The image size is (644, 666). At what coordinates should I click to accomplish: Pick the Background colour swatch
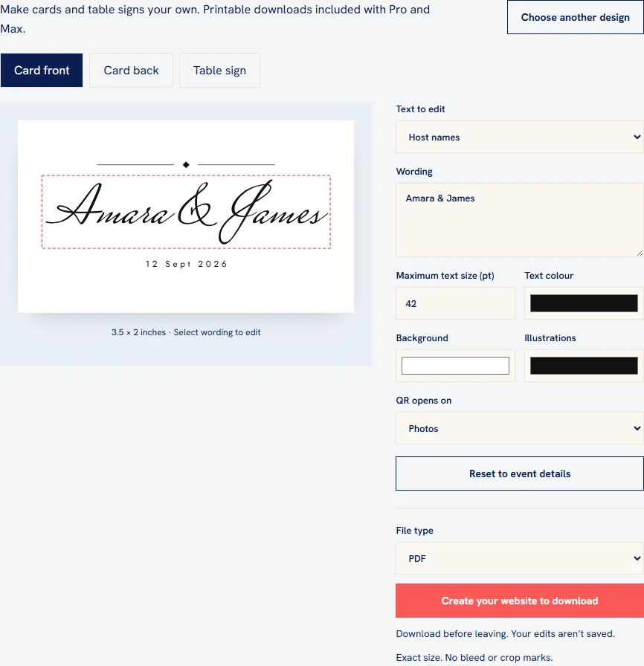455,366
